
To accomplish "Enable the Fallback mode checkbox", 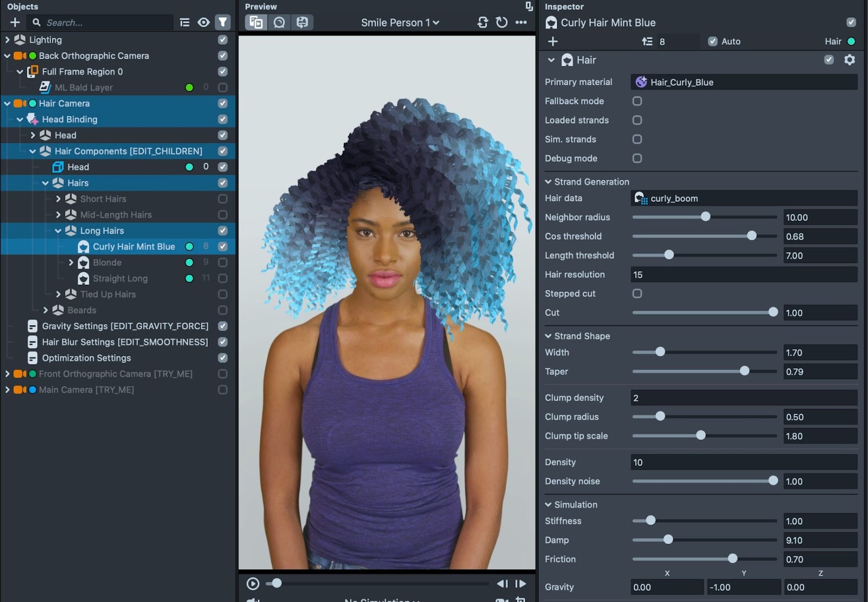I will click(x=637, y=101).
